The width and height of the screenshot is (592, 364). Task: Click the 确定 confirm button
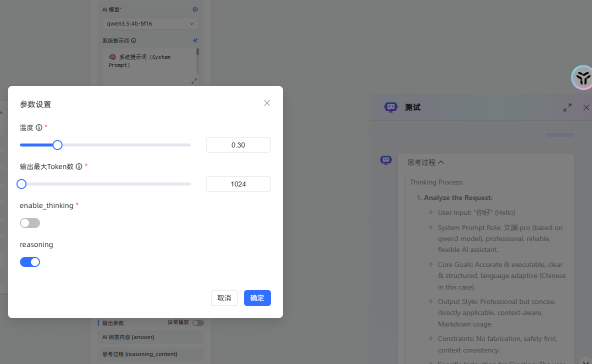coord(257,298)
